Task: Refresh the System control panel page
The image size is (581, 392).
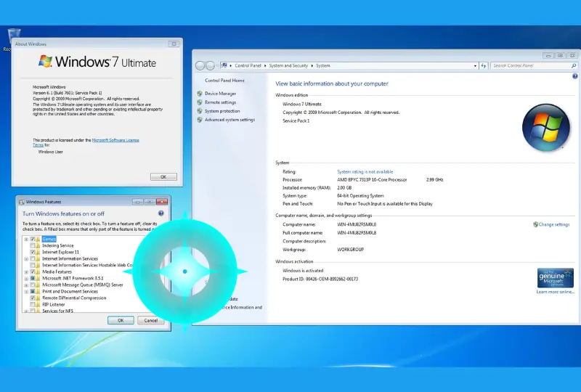Action: point(484,65)
